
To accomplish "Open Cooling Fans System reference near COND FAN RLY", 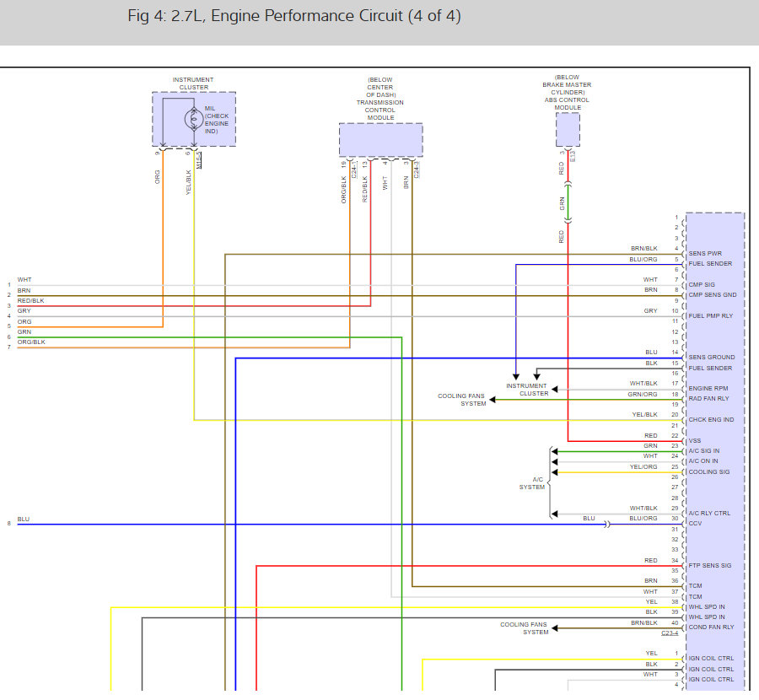I will click(524, 628).
